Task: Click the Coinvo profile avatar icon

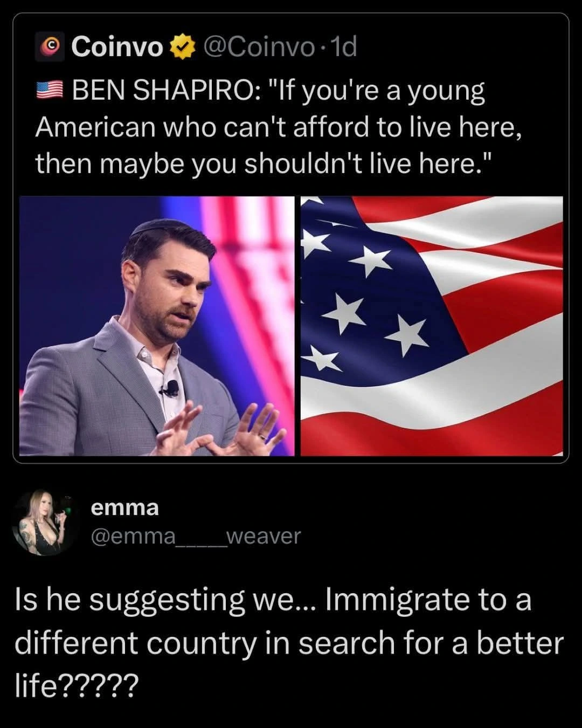Action: click(51, 47)
